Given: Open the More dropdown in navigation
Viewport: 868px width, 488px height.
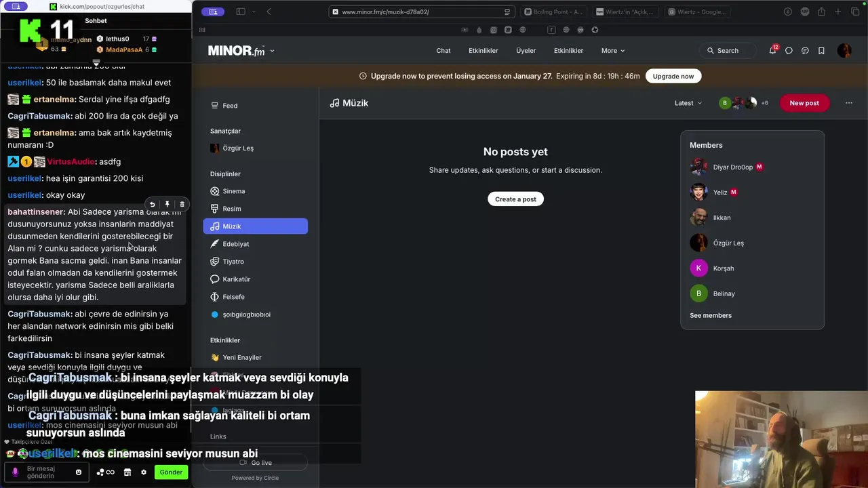Looking at the screenshot, I should tap(613, 51).
